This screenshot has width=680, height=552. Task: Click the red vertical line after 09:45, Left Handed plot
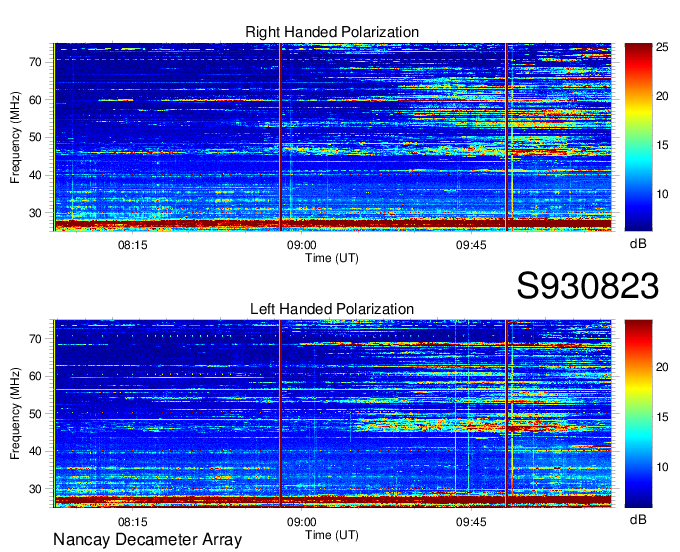click(506, 413)
